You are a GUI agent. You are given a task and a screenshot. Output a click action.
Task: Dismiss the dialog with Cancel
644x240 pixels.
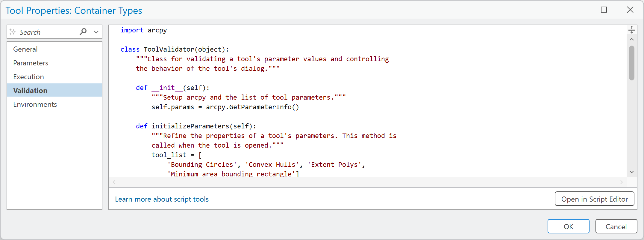pyautogui.click(x=616, y=226)
